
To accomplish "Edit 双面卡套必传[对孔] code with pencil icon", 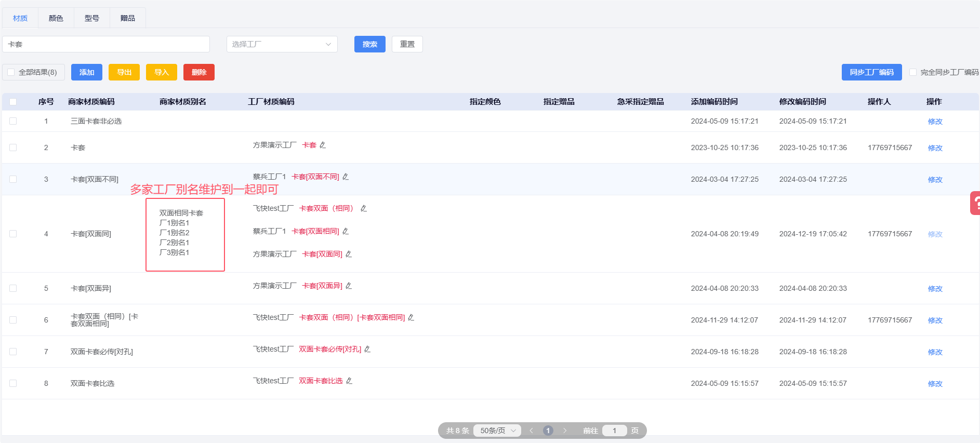I will 367,350.
